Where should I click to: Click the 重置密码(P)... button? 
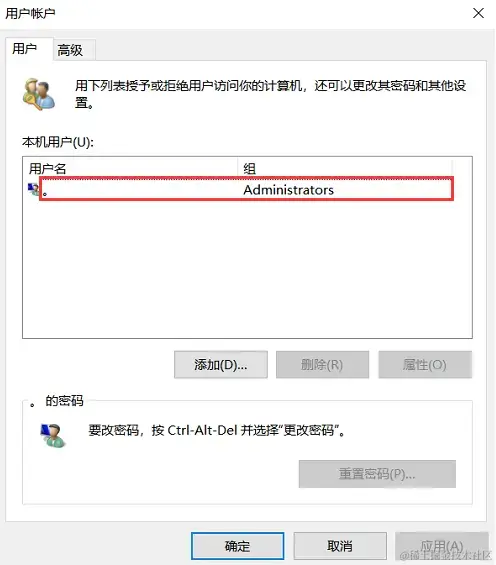(377, 474)
